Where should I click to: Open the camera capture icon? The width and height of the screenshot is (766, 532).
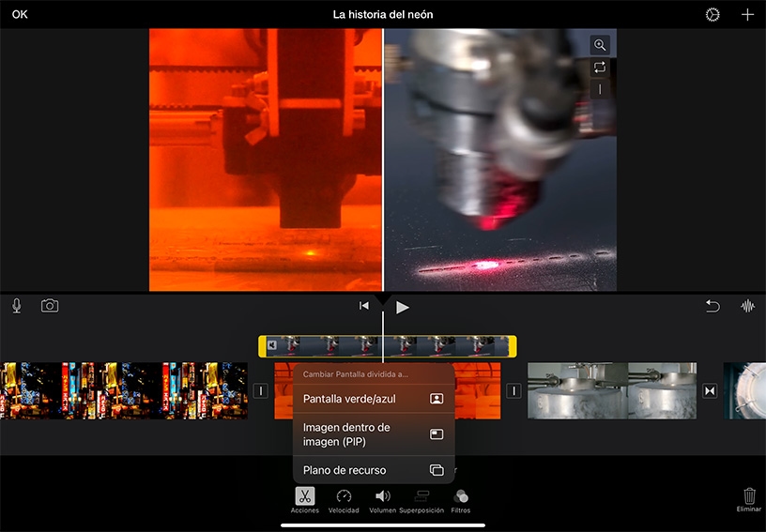(50, 306)
